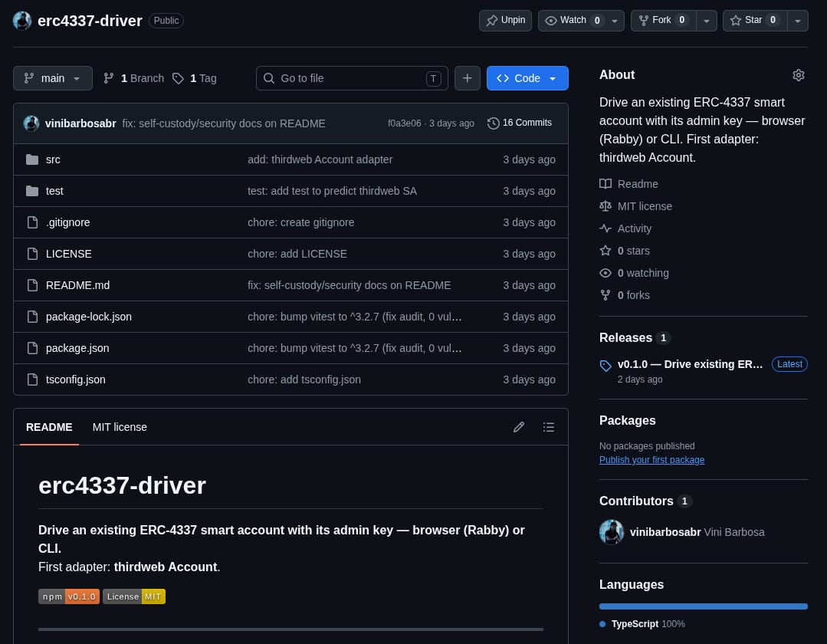Open the test folder
This screenshot has width=827, height=644.
54,191
